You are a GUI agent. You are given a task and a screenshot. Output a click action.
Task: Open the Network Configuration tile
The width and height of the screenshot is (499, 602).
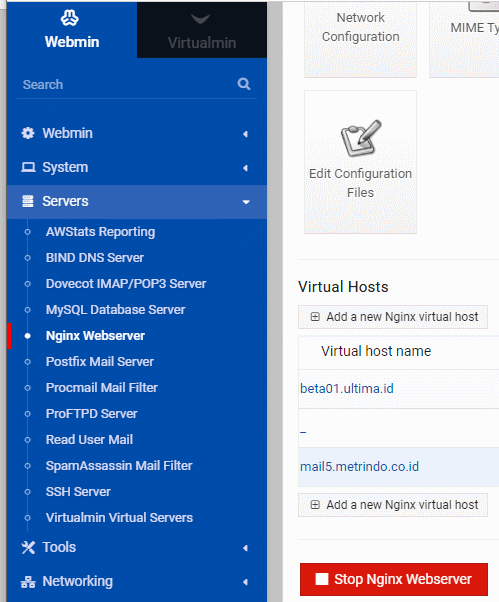point(360,39)
